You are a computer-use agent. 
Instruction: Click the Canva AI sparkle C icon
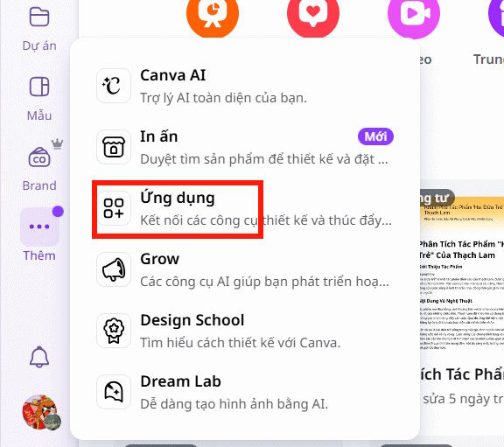(114, 86)
